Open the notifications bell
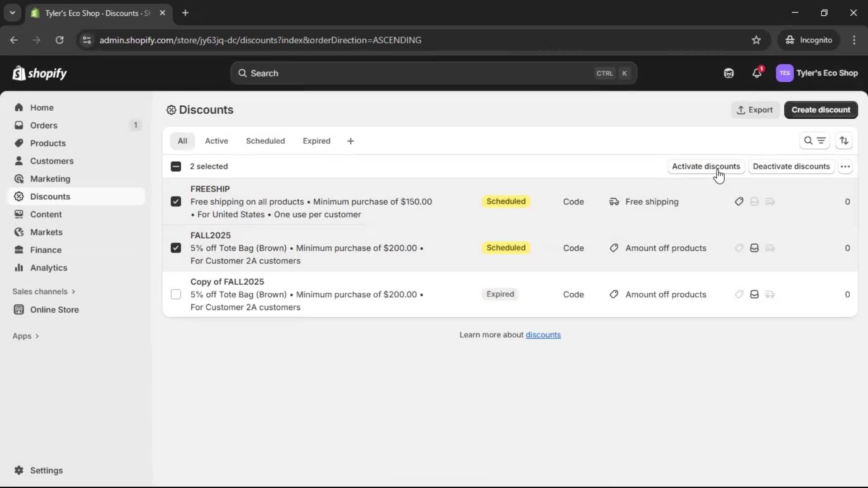The width and height of the screenshot is (868, 488). 757,73
